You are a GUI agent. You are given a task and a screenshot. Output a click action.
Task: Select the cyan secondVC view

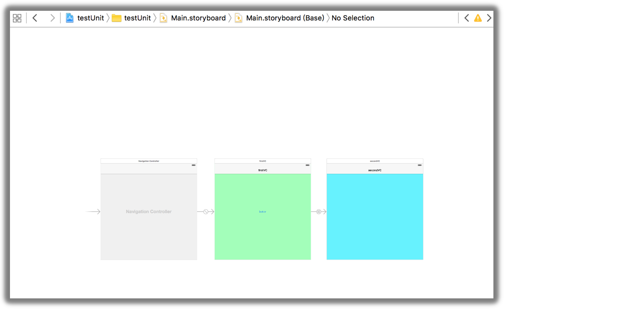click(x=375, y=217)
